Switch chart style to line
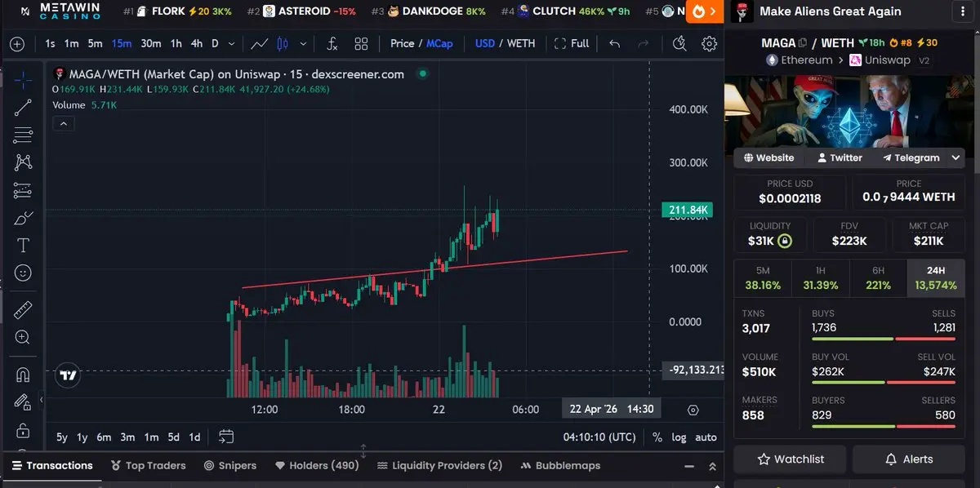Screen dimensions: 980x488 tap(260, 43)
